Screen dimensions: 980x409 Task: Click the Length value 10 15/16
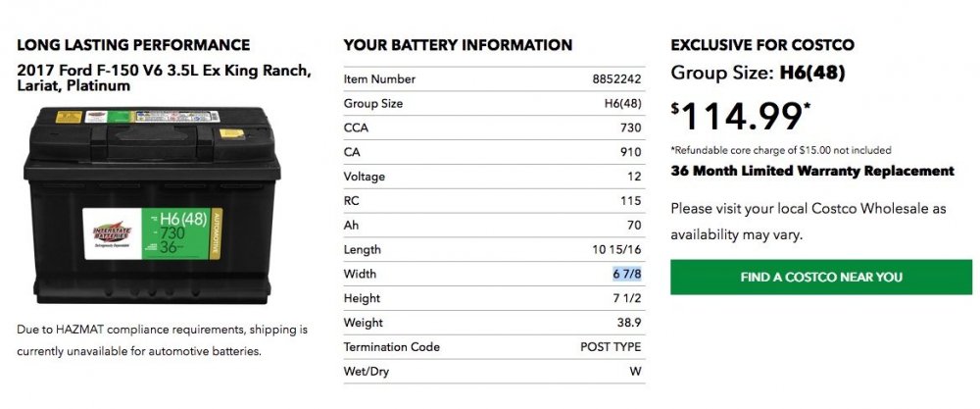[617, 250]
